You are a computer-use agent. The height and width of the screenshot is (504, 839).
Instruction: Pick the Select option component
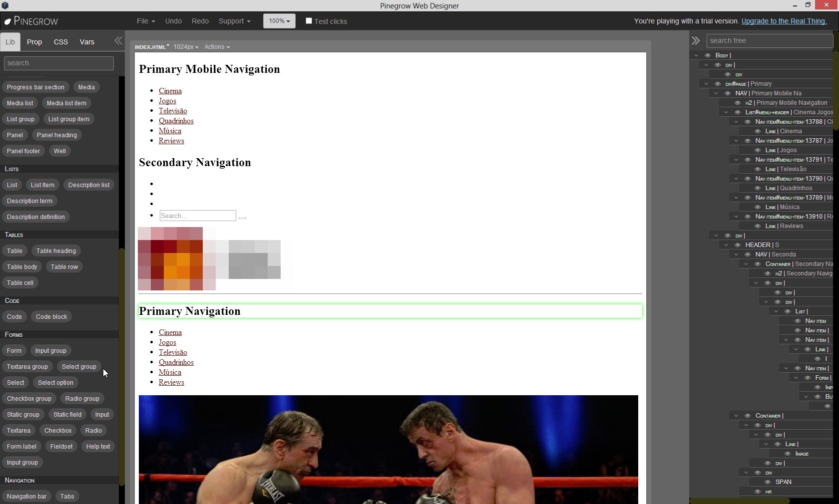55,383
